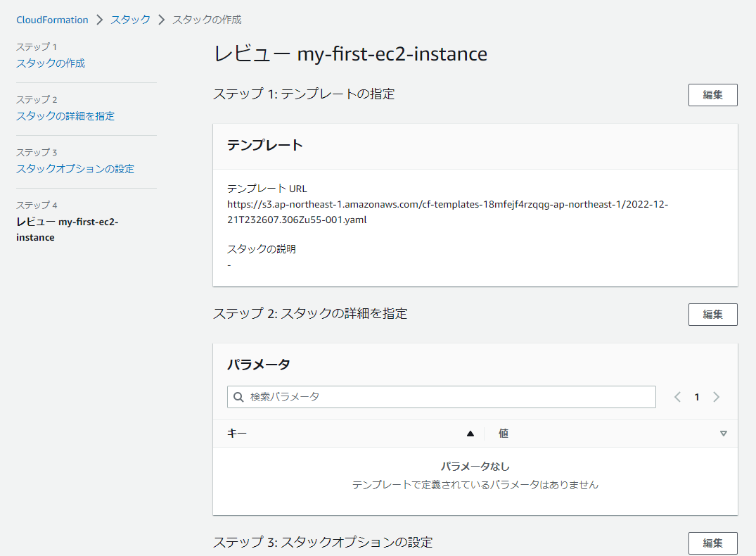Click the ascending sort triangle on キー column
This screenshot has width=756, height=556.
click(x=470, y=434)
